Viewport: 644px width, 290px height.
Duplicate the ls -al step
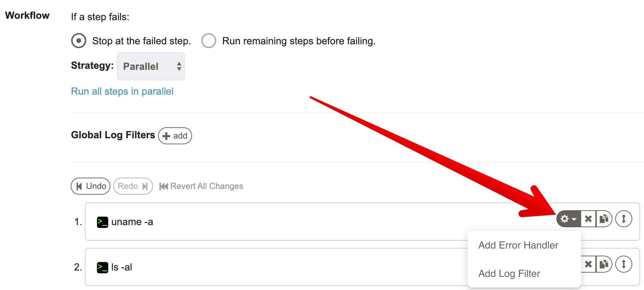(604, 264)
